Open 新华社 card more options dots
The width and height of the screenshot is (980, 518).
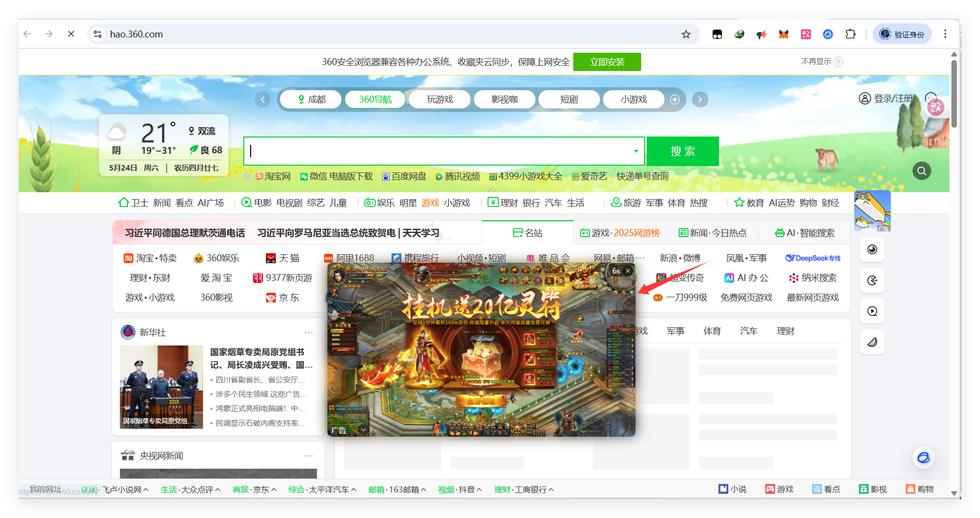tap(309, 333)
